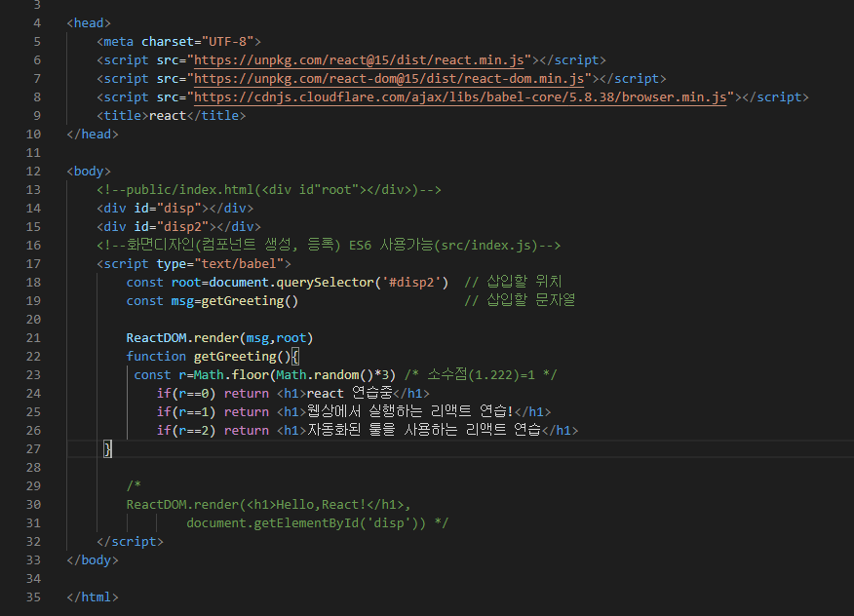Viewport: 854px width, 616px height.
Task: Click the "text/babel" type value
Action: click(239, 263)
